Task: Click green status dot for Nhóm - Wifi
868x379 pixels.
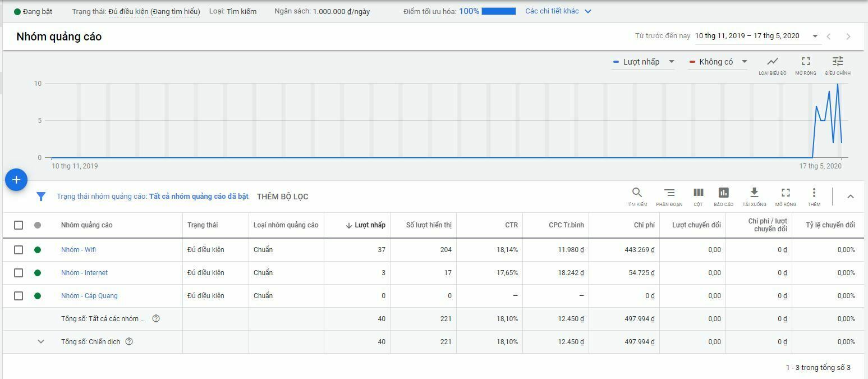Action: point(38,250)
